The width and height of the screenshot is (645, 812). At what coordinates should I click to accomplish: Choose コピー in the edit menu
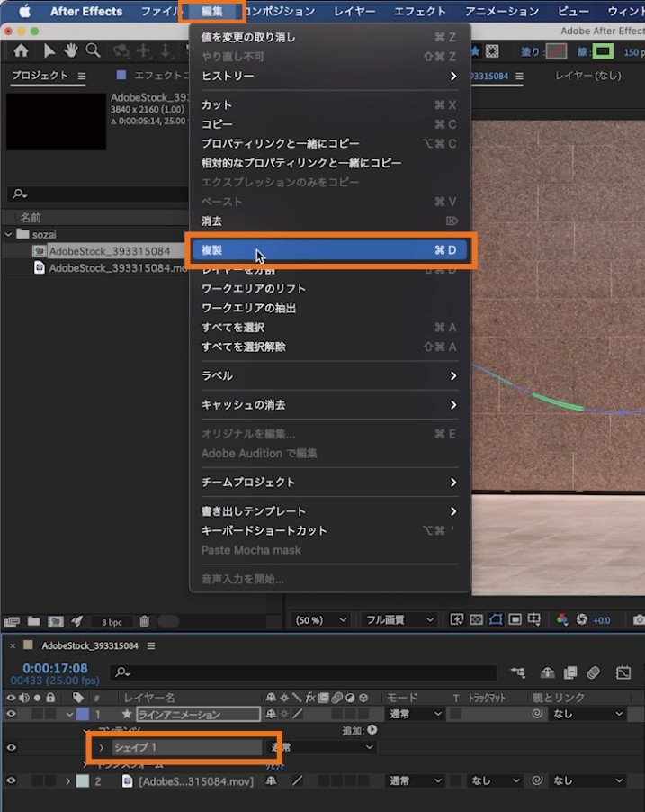[x=330, y=124]
